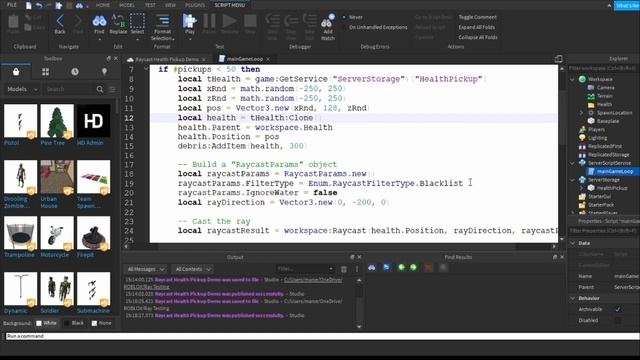Switch to the HOME ribbon tab
This screenshot has height=360, width=640.
(102, 5)
